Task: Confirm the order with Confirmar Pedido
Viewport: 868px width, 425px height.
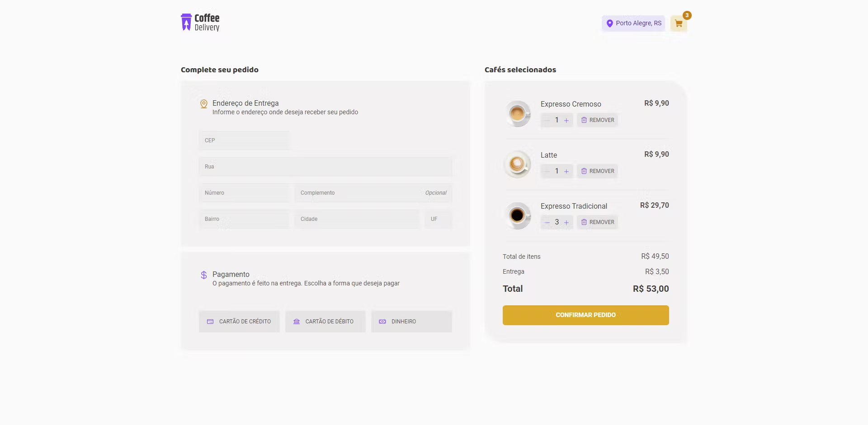Action: coord(585,315)
